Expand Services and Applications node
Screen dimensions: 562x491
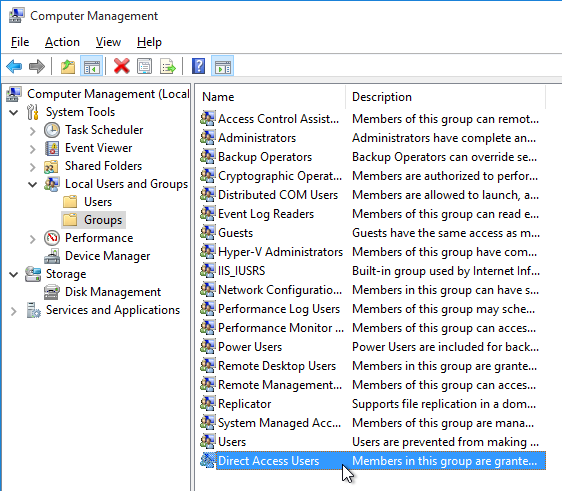(x=14, y=311)
